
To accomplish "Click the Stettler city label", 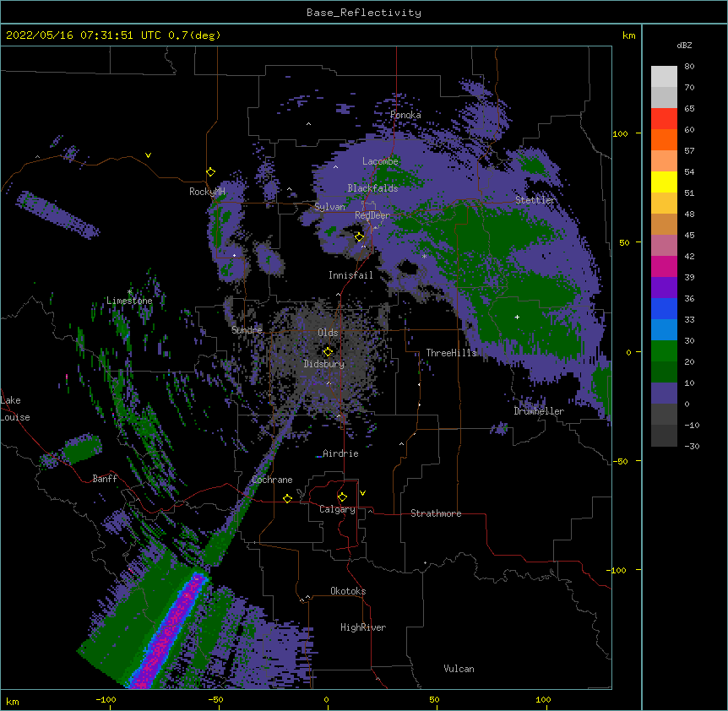I will (535, 200).
